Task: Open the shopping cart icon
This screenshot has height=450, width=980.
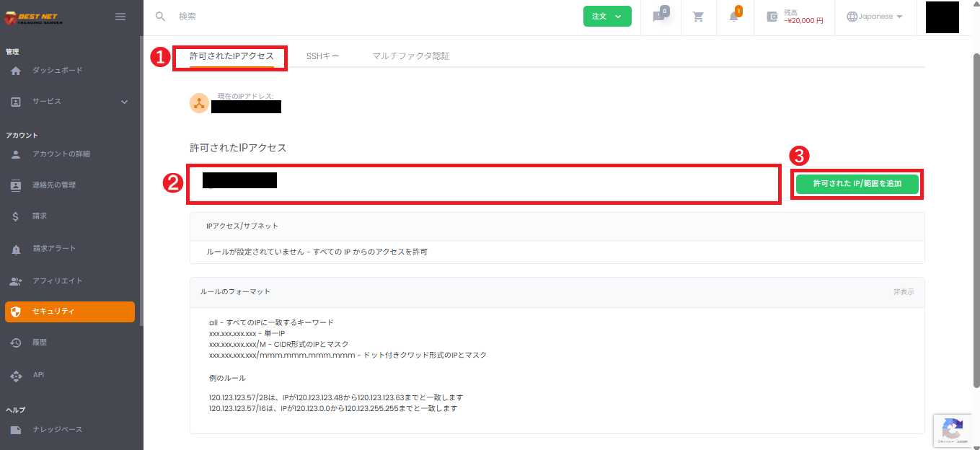Action: click(x=697, y=16)
